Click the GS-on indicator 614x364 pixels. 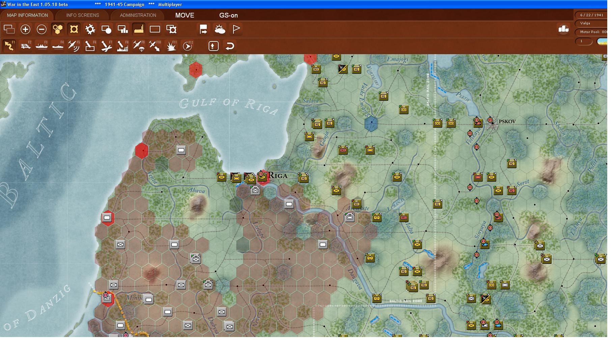point(228,15)
